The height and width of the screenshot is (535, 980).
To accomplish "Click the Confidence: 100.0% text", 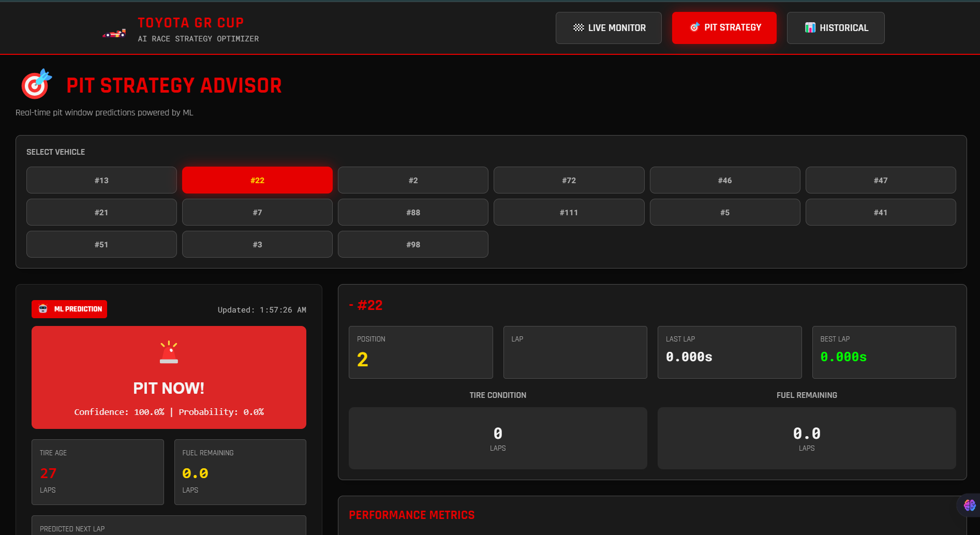I will tap(119, 412).
